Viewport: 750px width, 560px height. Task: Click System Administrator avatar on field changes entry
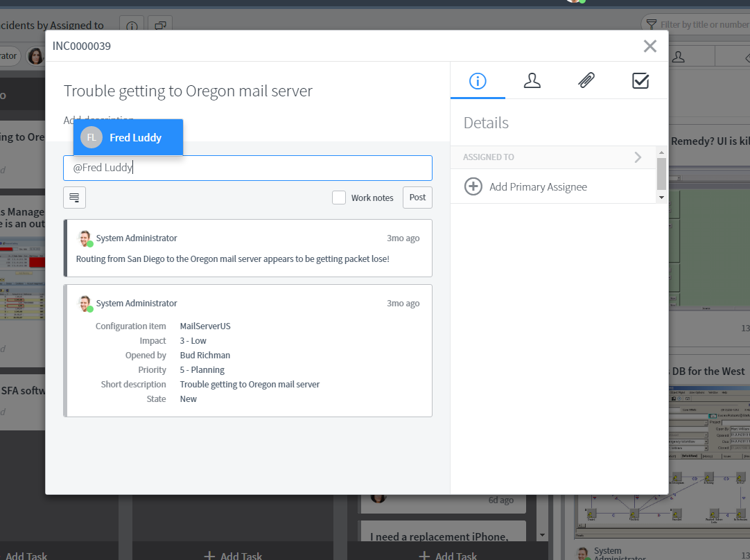point(85,303)
